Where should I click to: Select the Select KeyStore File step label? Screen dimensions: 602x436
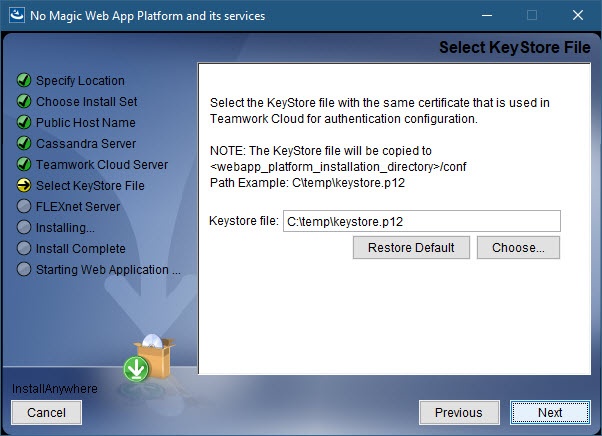(x=90, y=186)
